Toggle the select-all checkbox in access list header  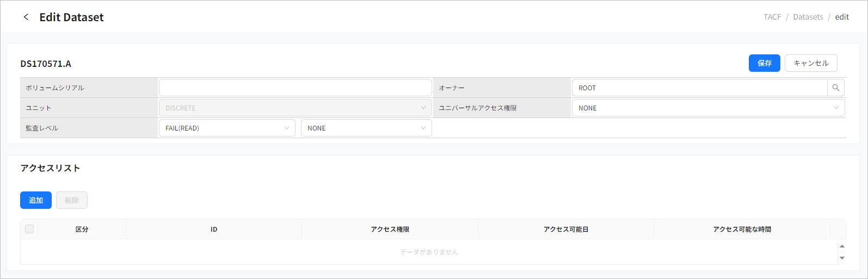pos(29,229)
